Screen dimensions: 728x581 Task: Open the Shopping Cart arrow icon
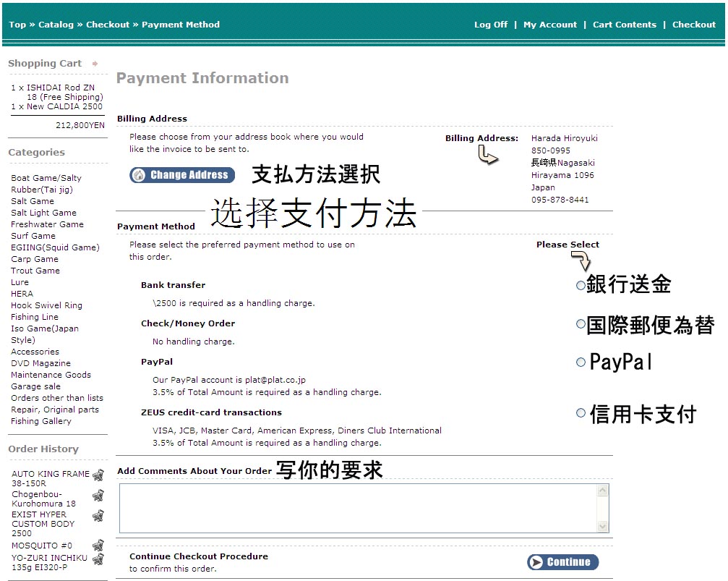pyautogui.click(x=95, y=64)
